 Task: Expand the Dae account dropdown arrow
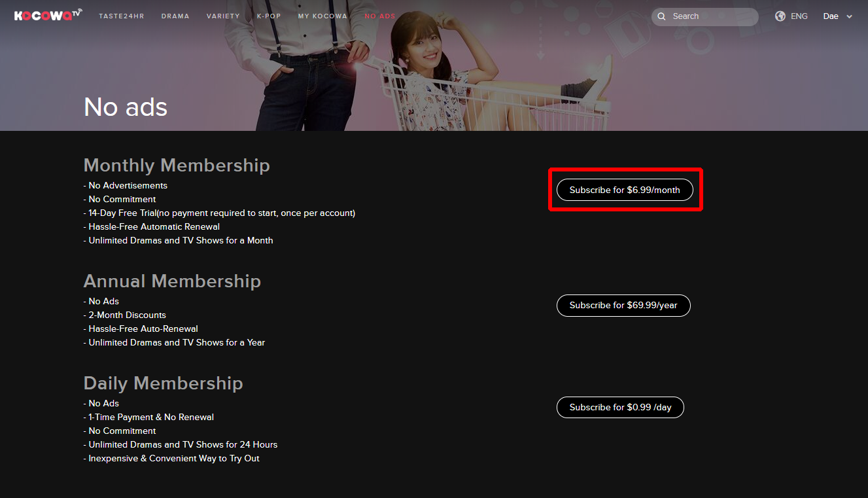[849, 17]
